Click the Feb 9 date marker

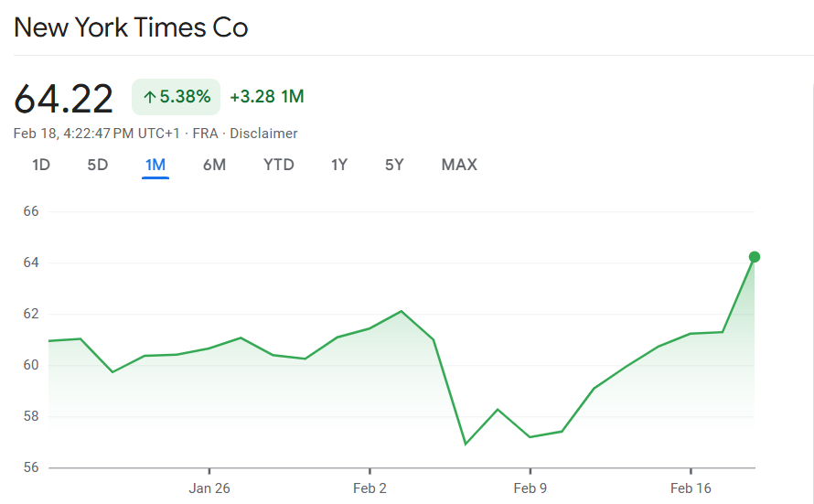[530, 488]
